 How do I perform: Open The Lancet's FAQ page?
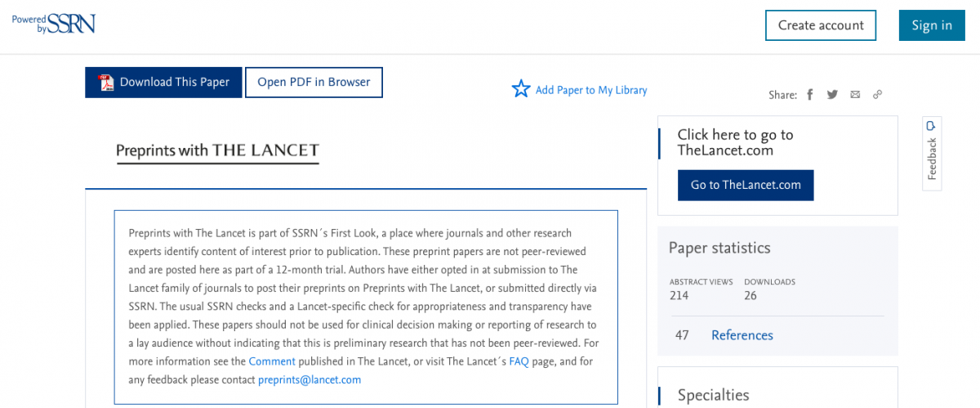click(519, 361)
